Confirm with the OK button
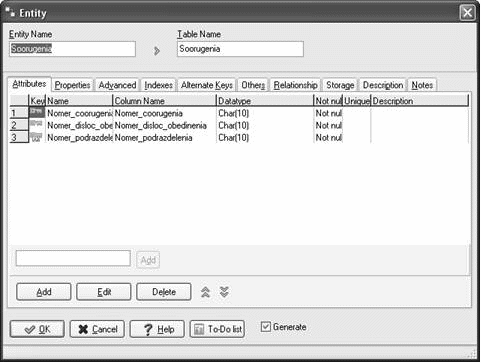Viewport: 481px width, 363px height. [37, 329]
